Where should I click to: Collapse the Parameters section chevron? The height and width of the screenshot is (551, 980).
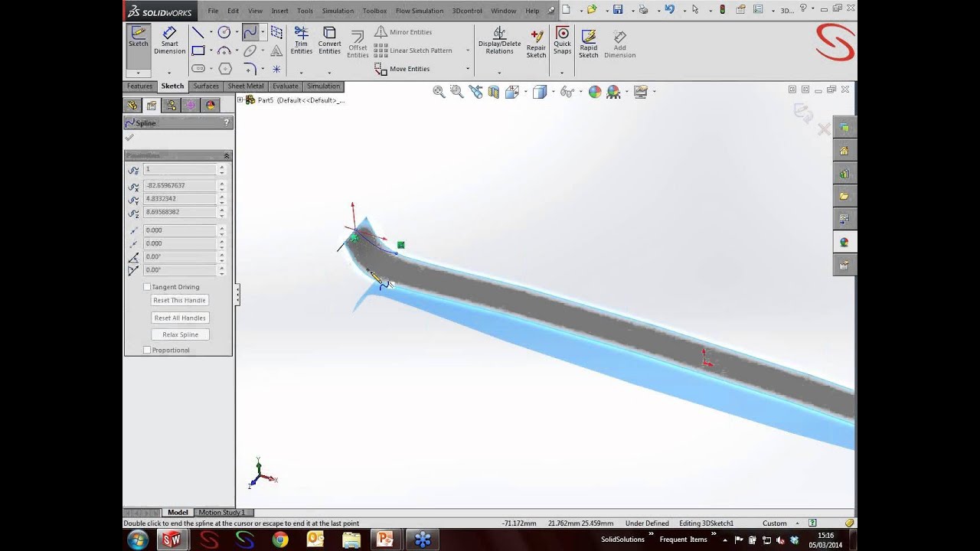tap(226, 155)
